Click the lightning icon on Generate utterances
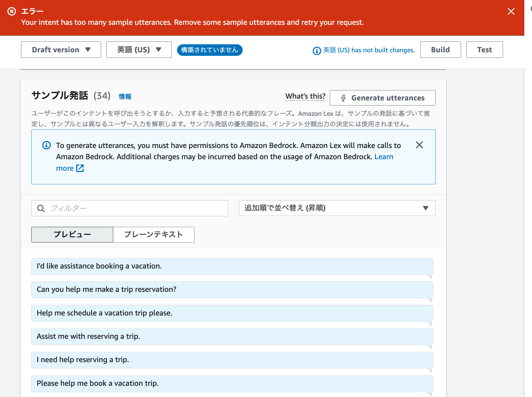The width and height of the screenshot is (532, 397). 343,98
